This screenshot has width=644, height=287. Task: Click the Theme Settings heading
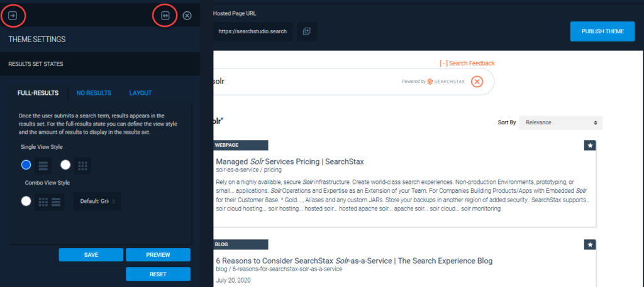point(37,40)
